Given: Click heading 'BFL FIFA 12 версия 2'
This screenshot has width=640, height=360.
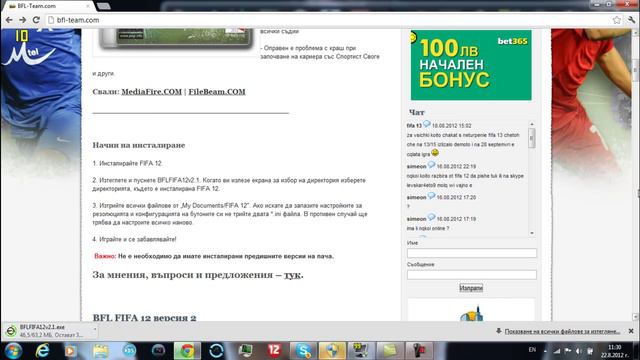Looking at the screenshot, I should pyautogui.click(x=144, y=318).
